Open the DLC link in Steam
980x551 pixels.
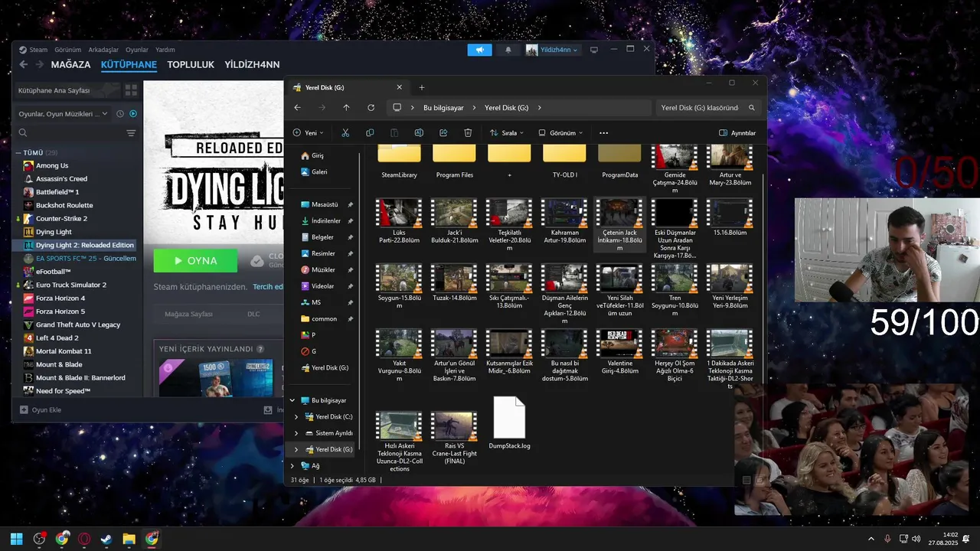pyautogui.click(x=253, y=314)
